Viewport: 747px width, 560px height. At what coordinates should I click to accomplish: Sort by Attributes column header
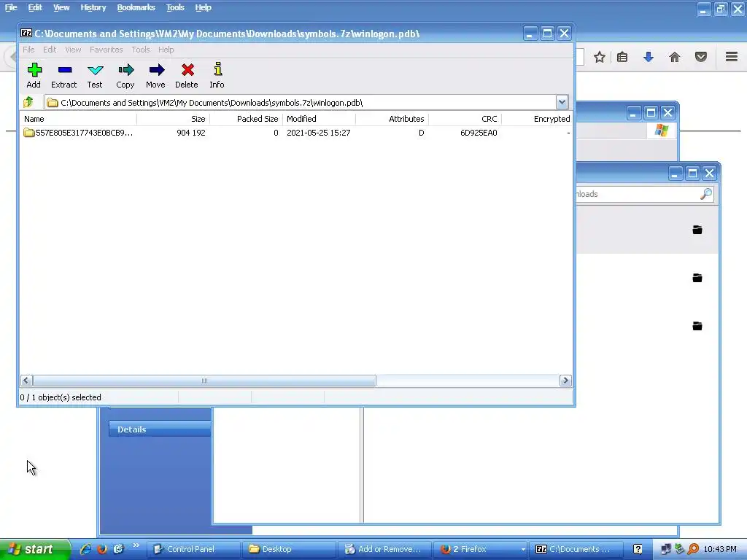tap(392, 119)
